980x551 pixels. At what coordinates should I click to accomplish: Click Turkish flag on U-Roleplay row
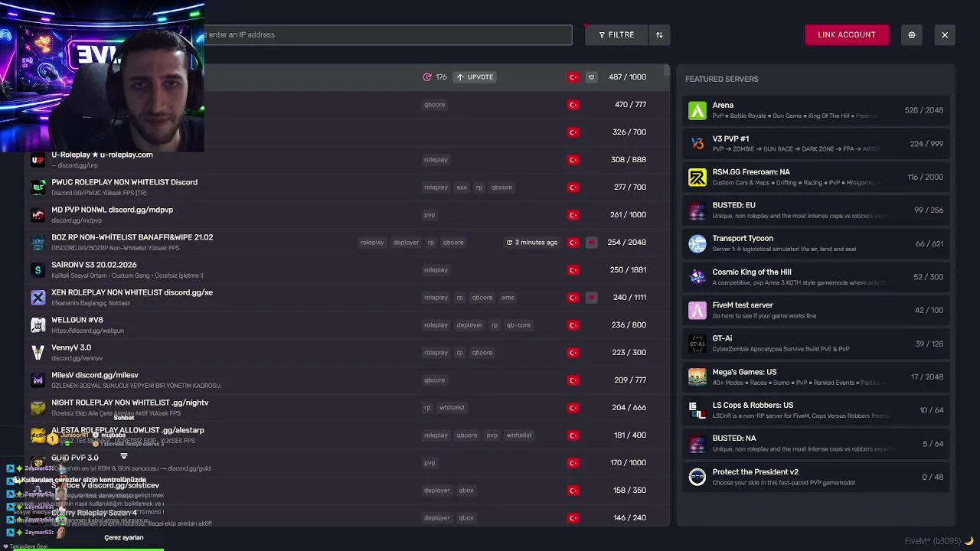click(x=573, y=159)
